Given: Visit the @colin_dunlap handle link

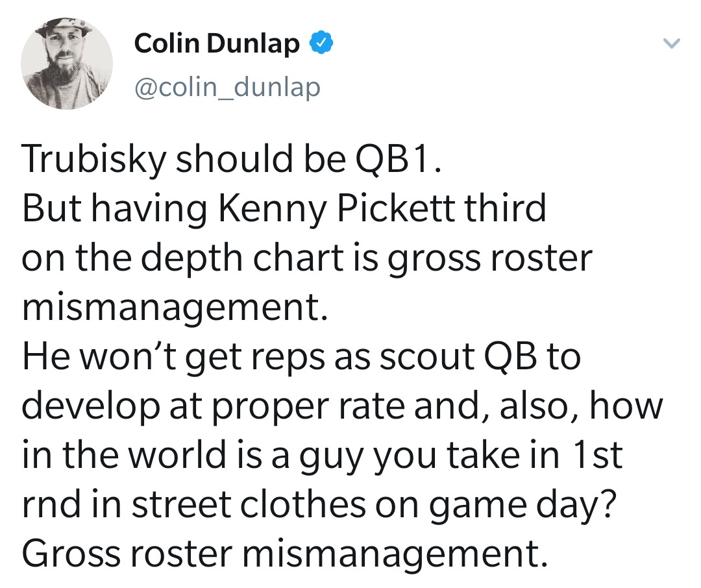Looking at the screenshot, I should coord(227,87).
